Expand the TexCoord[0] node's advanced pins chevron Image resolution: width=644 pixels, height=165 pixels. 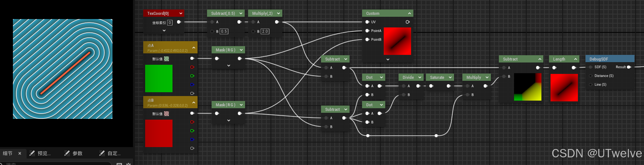tap(164, 30)
